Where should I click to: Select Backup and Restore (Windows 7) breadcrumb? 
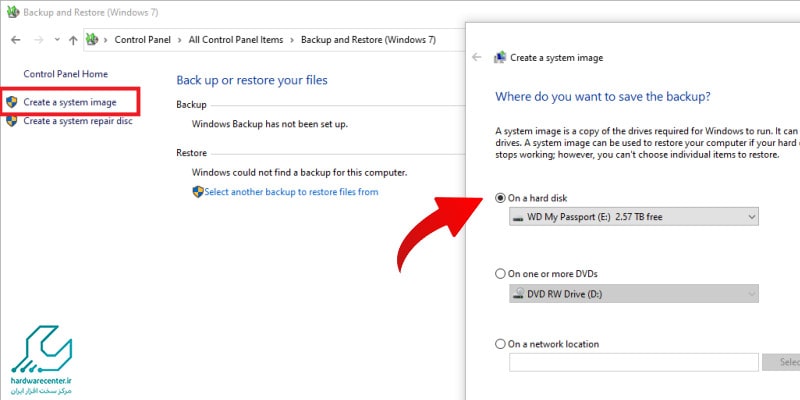coord(368,40)
